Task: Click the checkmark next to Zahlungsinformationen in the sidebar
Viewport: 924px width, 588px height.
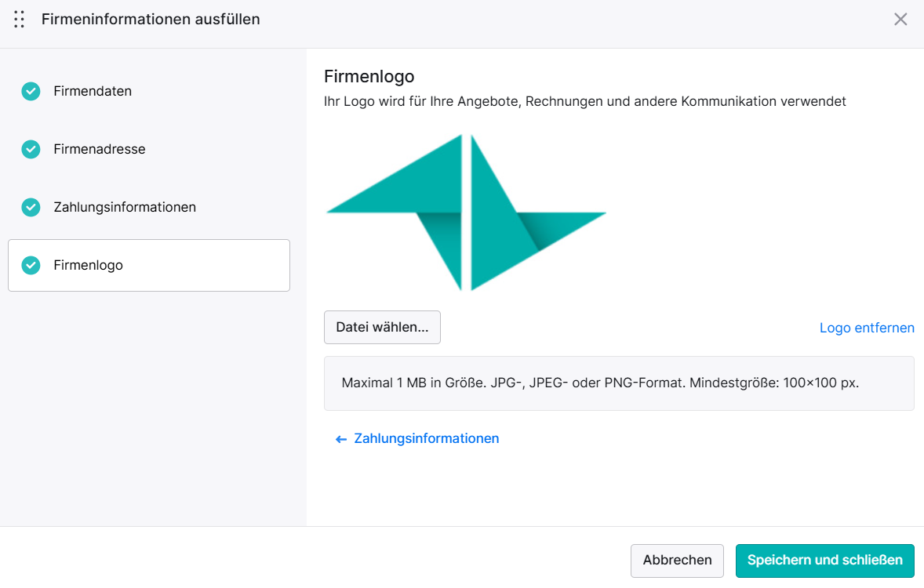Action: (31, 208)
